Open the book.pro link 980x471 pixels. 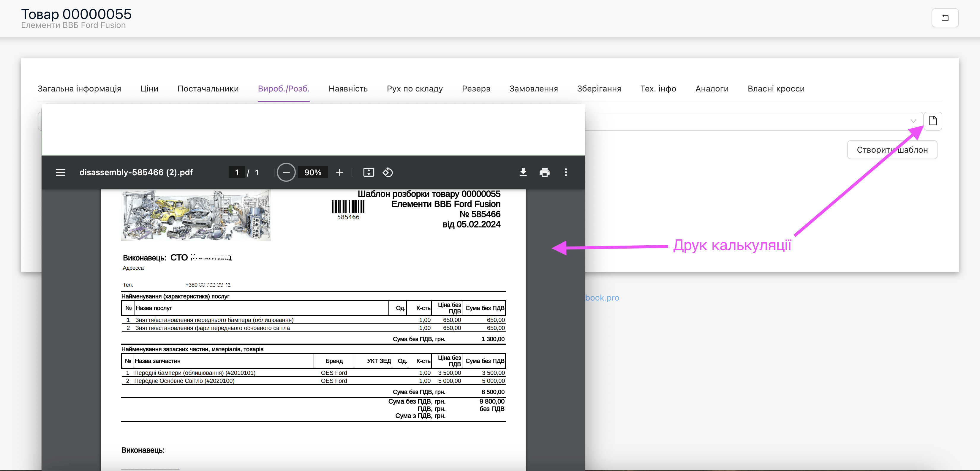coord(602,298)
